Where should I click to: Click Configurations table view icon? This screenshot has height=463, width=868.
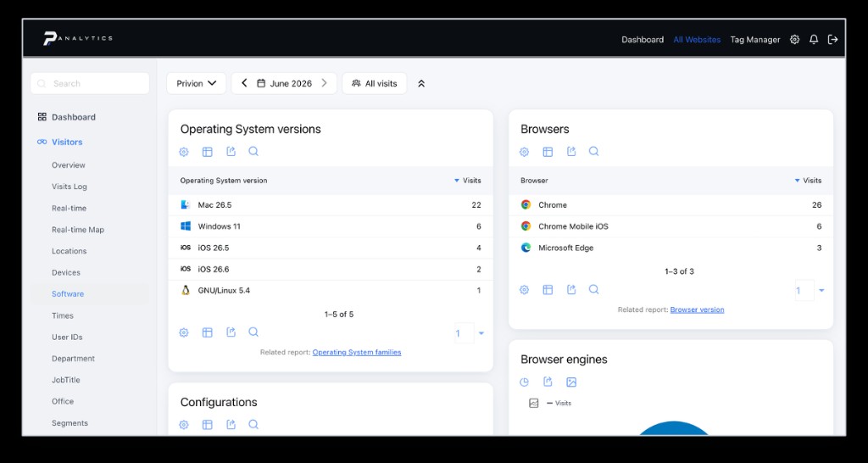(x=207, y=425)
